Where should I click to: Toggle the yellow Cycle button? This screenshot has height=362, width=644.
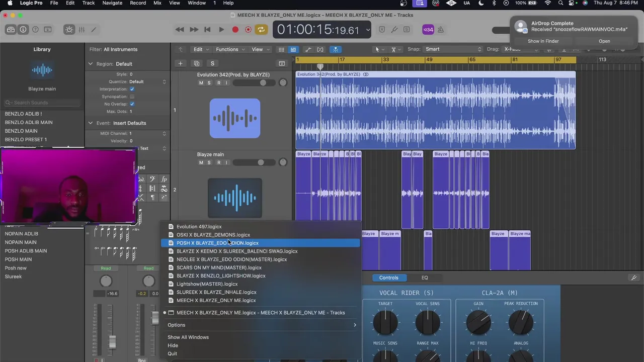261,30
